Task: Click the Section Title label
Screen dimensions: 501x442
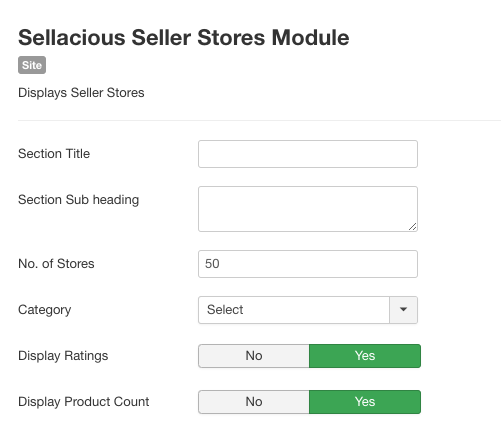Action: tap(54, 154)
